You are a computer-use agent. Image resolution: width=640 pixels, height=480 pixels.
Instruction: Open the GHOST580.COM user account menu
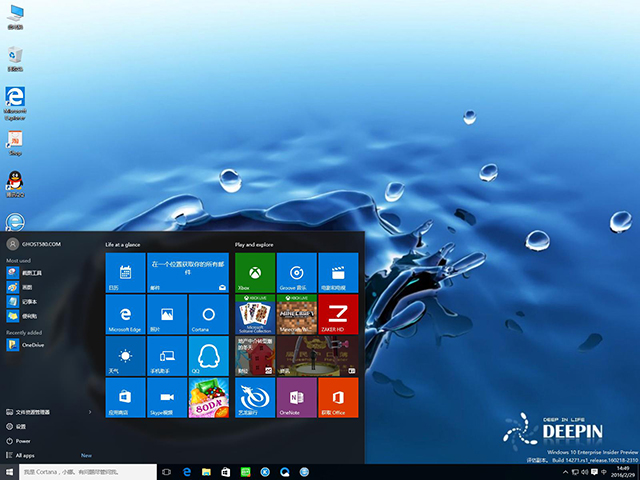coord(35,244)
